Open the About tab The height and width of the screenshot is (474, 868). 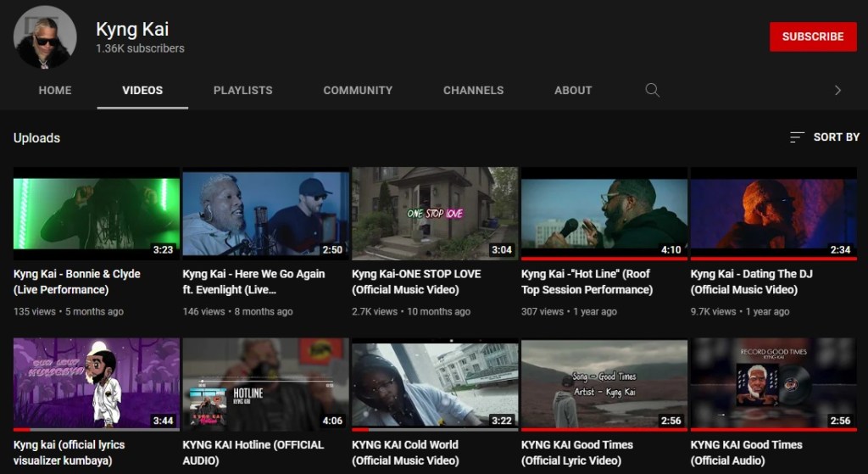pos(573,90)
